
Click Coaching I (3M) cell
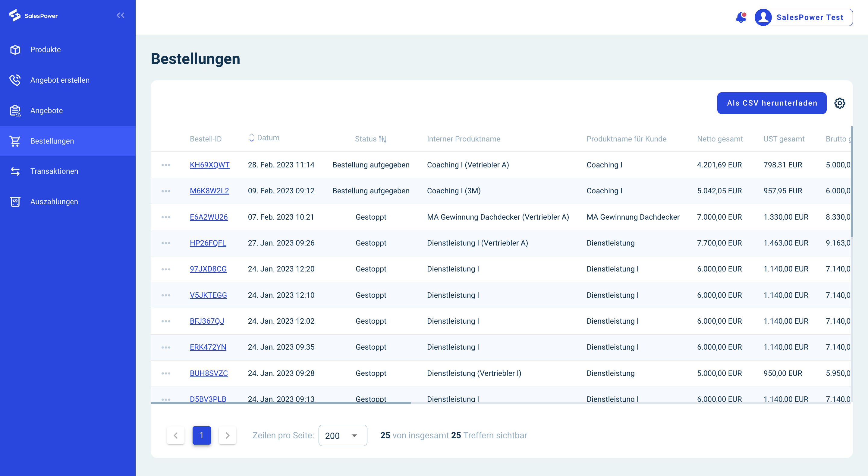(454, 191)
